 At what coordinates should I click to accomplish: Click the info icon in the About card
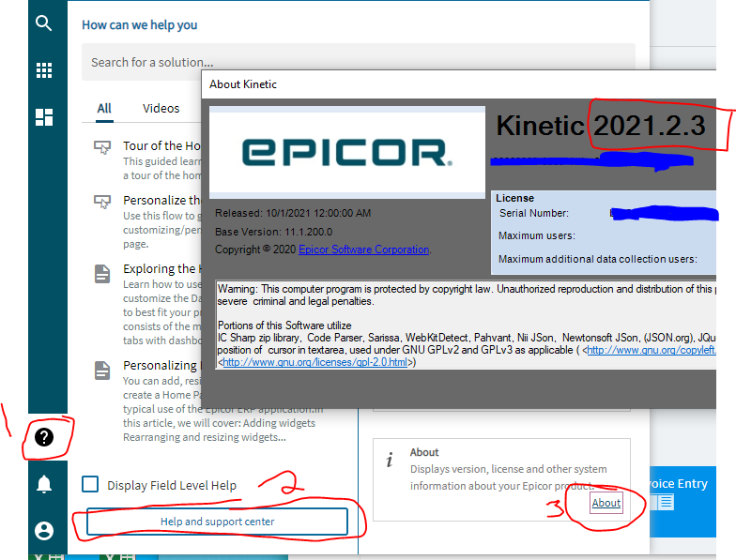(389, 460)
